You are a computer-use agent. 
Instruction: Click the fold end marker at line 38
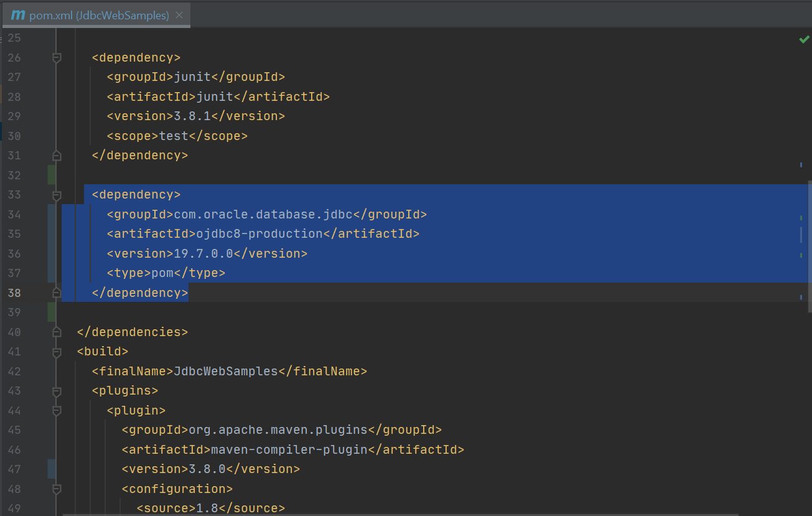click(56, 293)
